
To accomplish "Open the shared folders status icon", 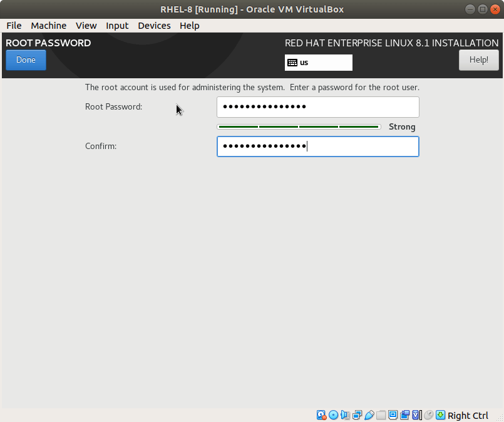I will tap(381, 415).
